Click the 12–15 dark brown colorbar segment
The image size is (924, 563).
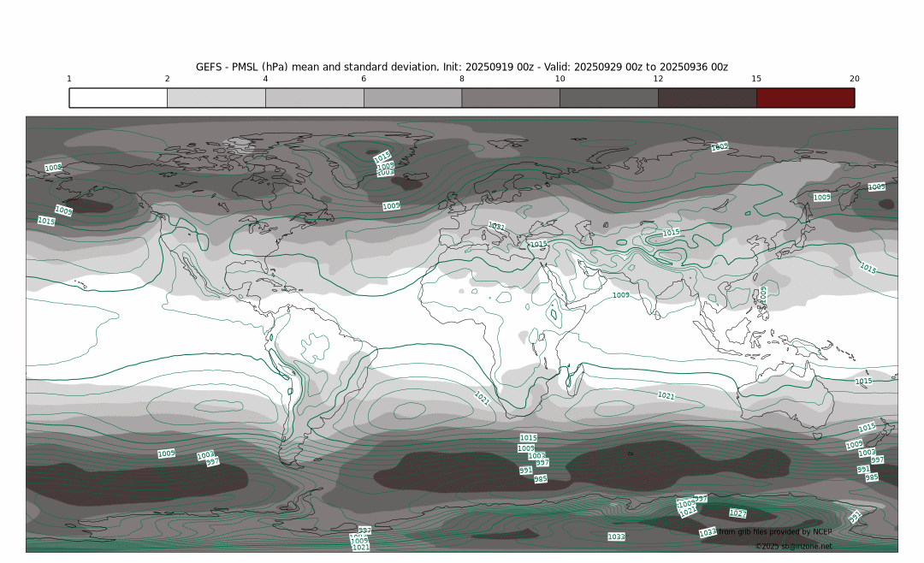point(707,98)
